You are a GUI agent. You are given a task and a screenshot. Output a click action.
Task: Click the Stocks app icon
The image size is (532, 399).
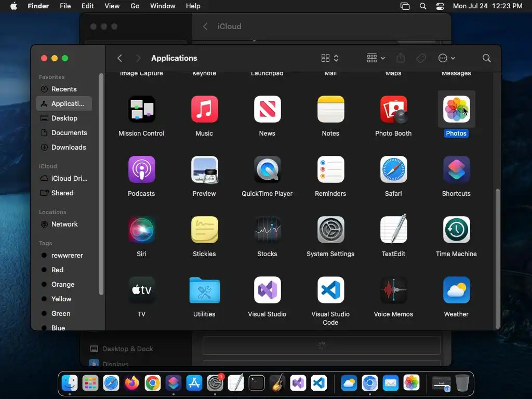click(x=267, y=230)
